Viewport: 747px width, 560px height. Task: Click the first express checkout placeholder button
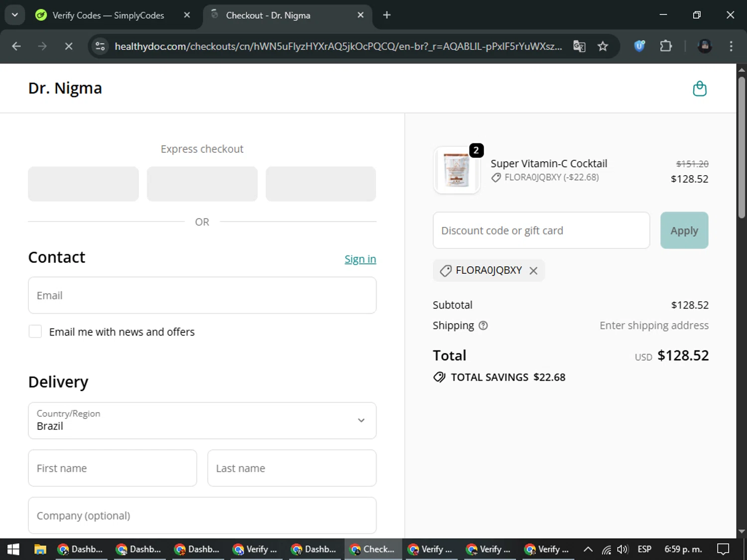pyautogui.click(x=83, y=184)
